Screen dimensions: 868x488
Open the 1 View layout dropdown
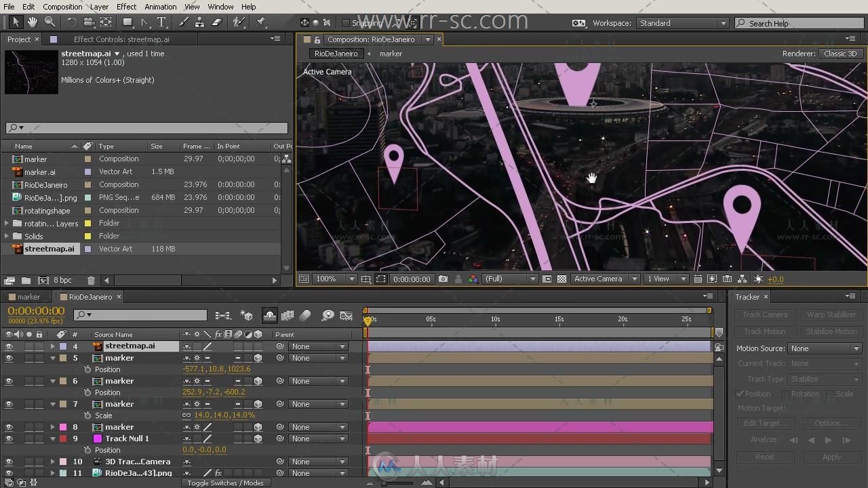coord(665,279)
